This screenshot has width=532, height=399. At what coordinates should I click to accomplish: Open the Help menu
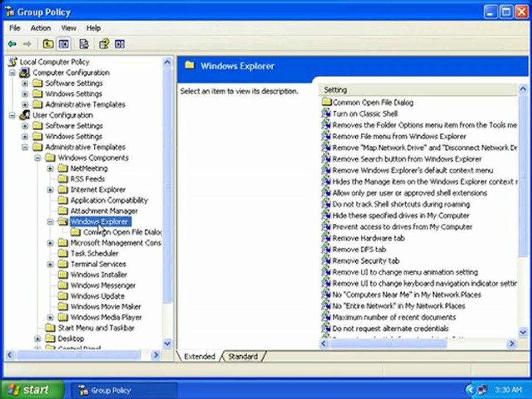[93, 28]
